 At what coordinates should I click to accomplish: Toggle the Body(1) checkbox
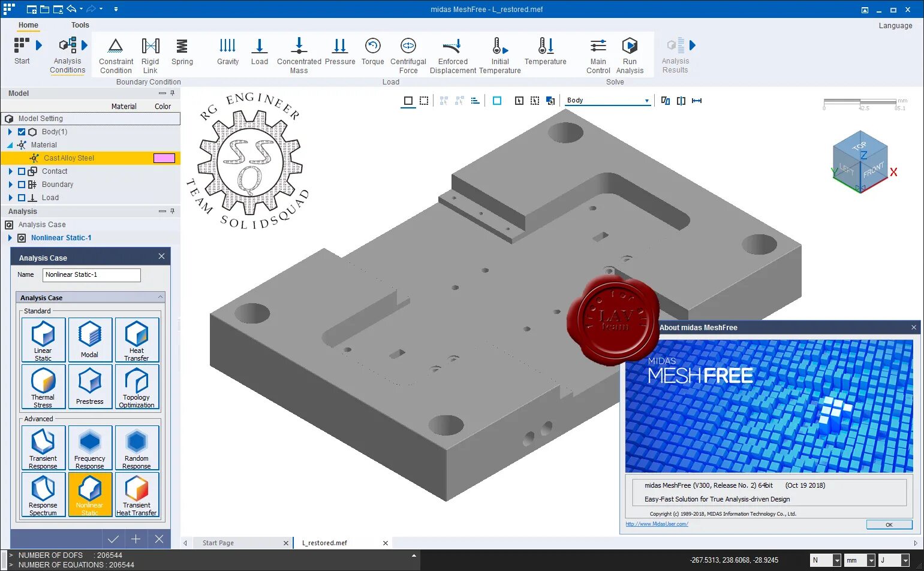coord(22,132)
